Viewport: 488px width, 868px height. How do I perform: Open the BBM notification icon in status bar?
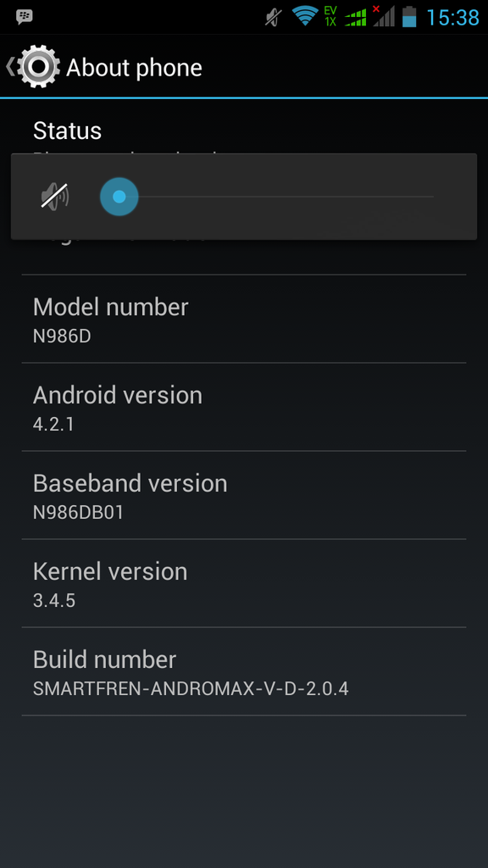[x=24, y=17]
